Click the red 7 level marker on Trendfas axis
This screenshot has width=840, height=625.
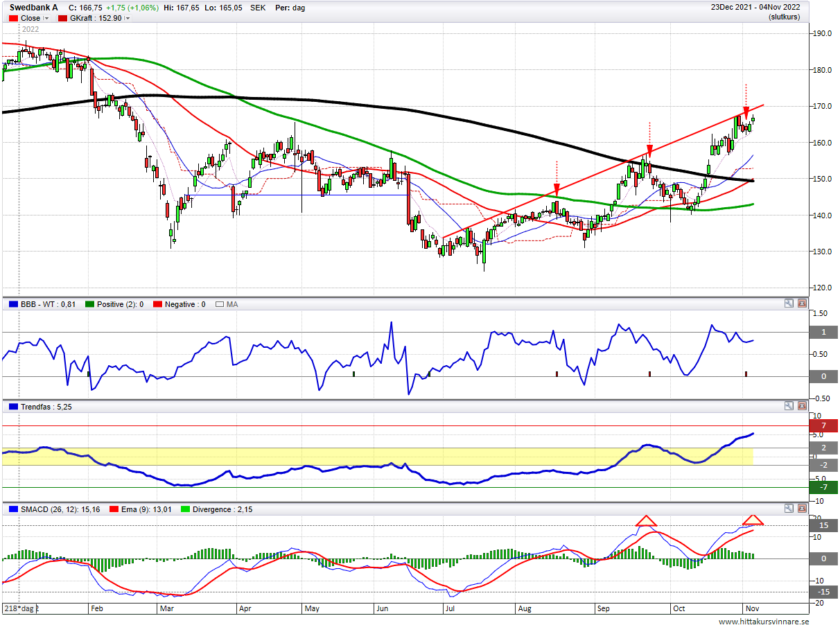pos(823,425)
